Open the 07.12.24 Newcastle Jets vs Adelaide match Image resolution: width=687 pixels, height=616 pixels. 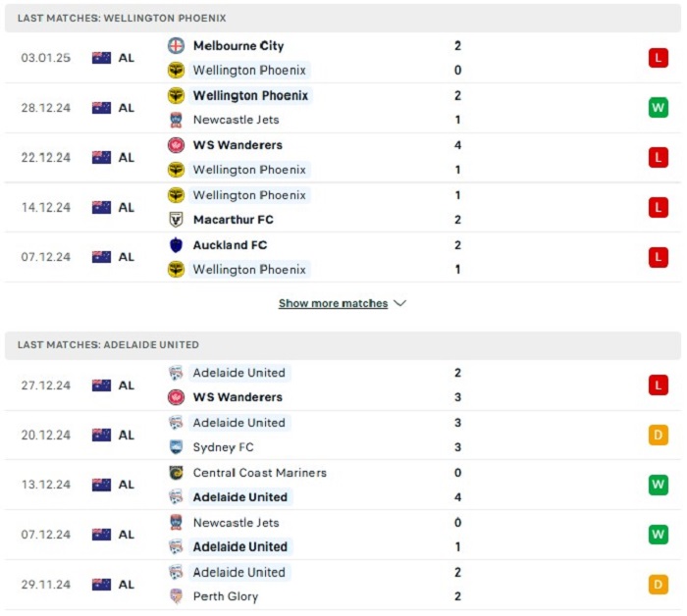[x=343, y=535]
